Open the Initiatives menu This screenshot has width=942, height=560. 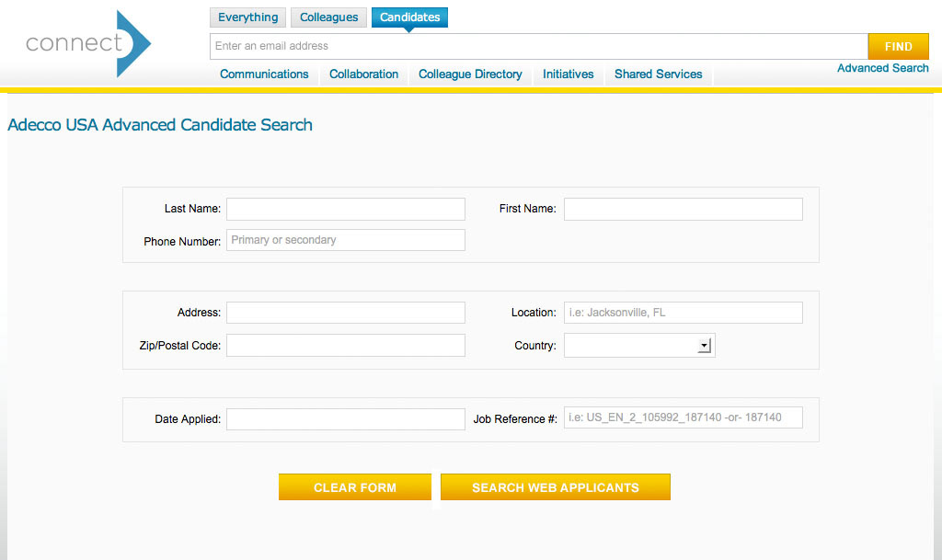point(568,74)
